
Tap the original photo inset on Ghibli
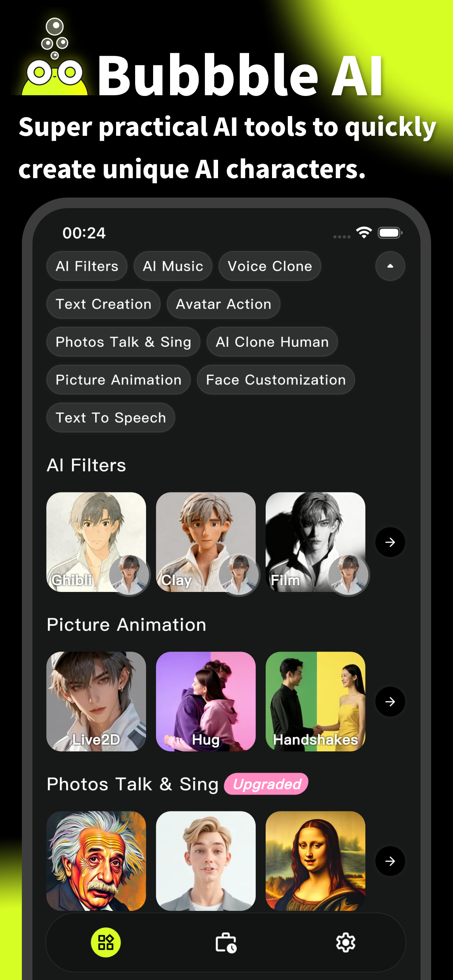click(129, 575)
